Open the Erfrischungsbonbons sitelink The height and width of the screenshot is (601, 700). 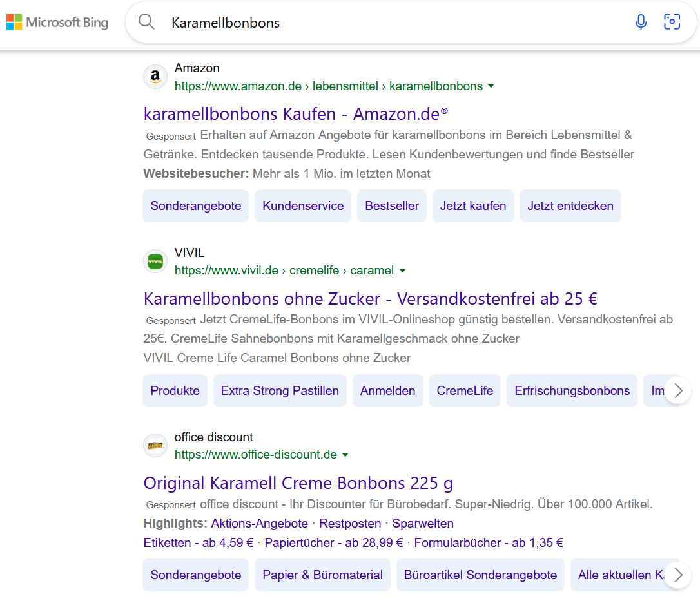coord(572,390)
